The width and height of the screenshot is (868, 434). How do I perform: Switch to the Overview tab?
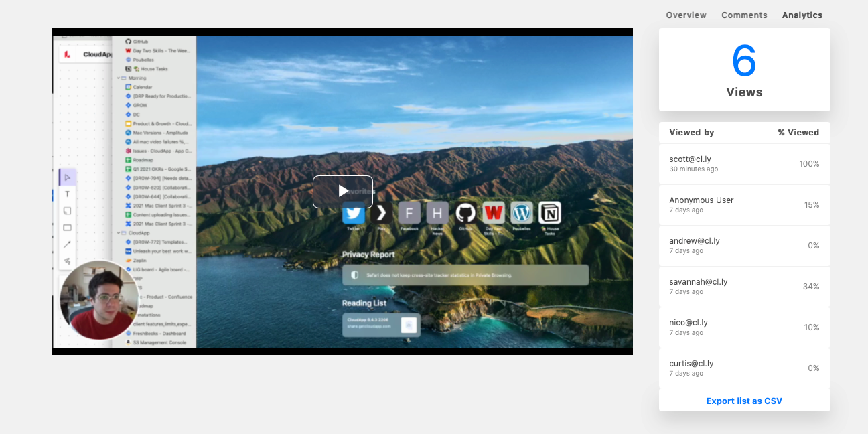coord(686,15)
